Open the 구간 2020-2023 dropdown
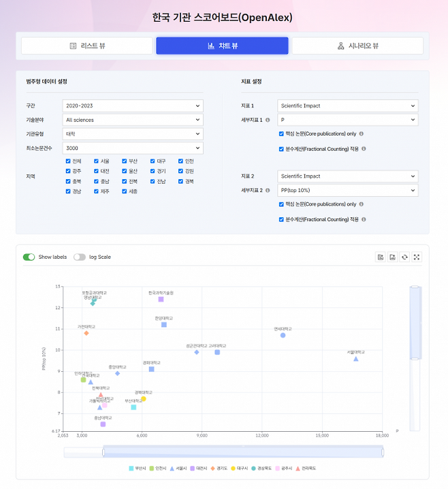Screen dimensions: 448x489 133,106
